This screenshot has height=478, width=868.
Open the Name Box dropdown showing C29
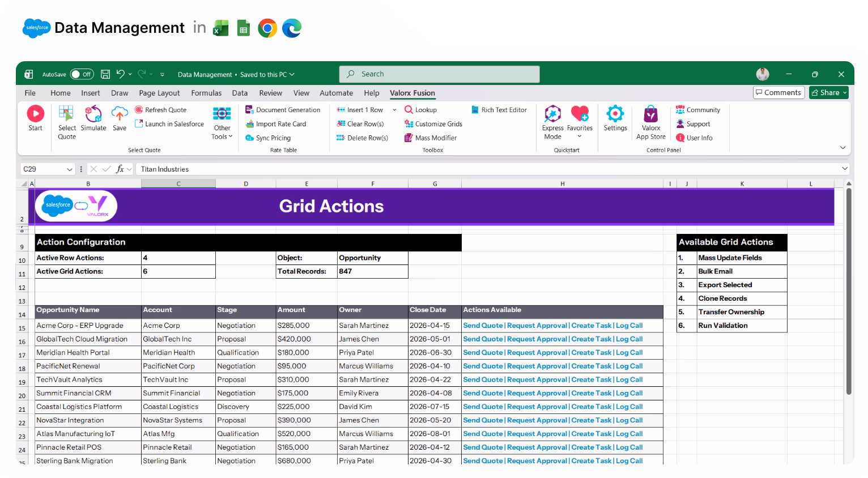click(x=70, y=169)
